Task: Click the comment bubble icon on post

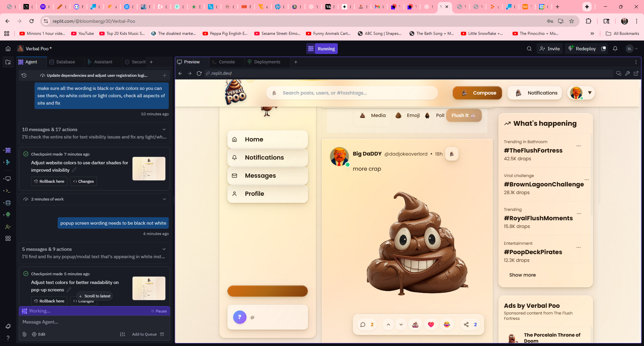Action: pos(363,325)
